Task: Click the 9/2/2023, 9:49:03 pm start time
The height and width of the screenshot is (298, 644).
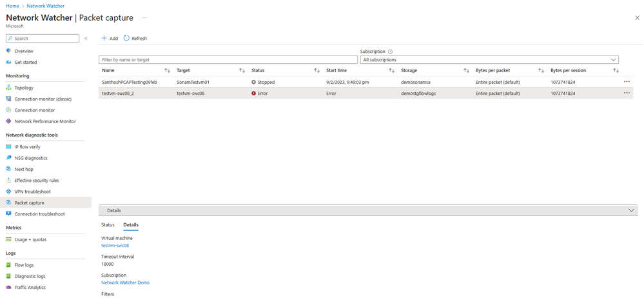Action: coord(347,82)
